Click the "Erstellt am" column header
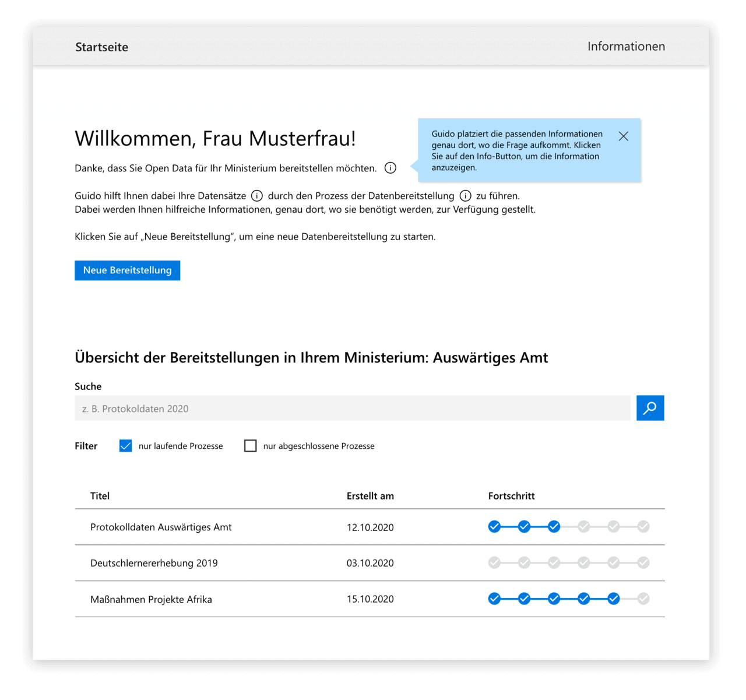The height and width of the screenshot is (700, 746). click(x=370, y=495)
